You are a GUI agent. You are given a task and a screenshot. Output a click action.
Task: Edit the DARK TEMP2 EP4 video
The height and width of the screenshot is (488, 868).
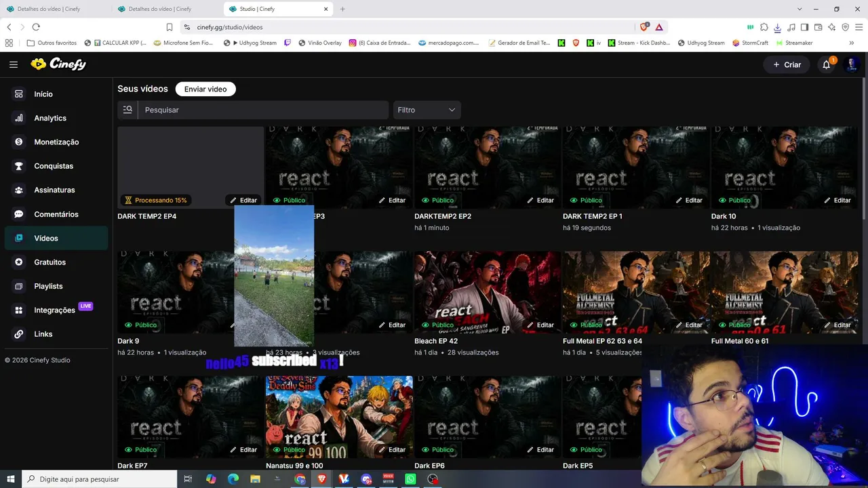point(243,200)
